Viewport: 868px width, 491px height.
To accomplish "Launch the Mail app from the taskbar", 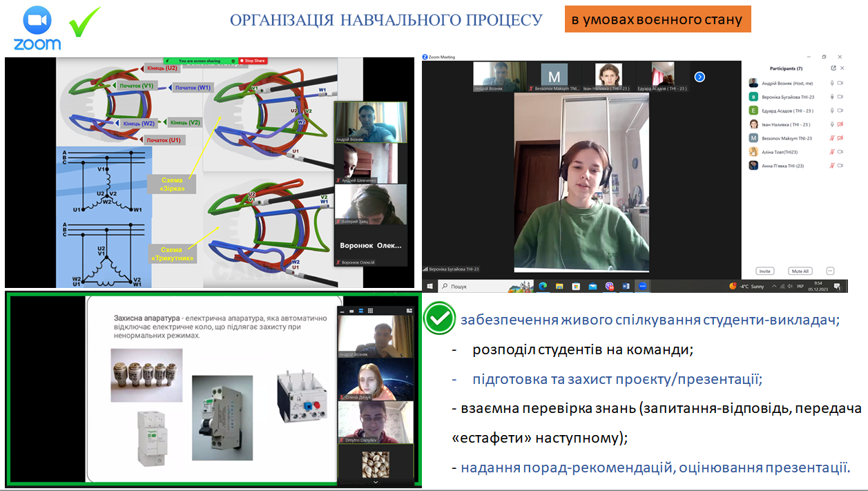I will (593, 285).
